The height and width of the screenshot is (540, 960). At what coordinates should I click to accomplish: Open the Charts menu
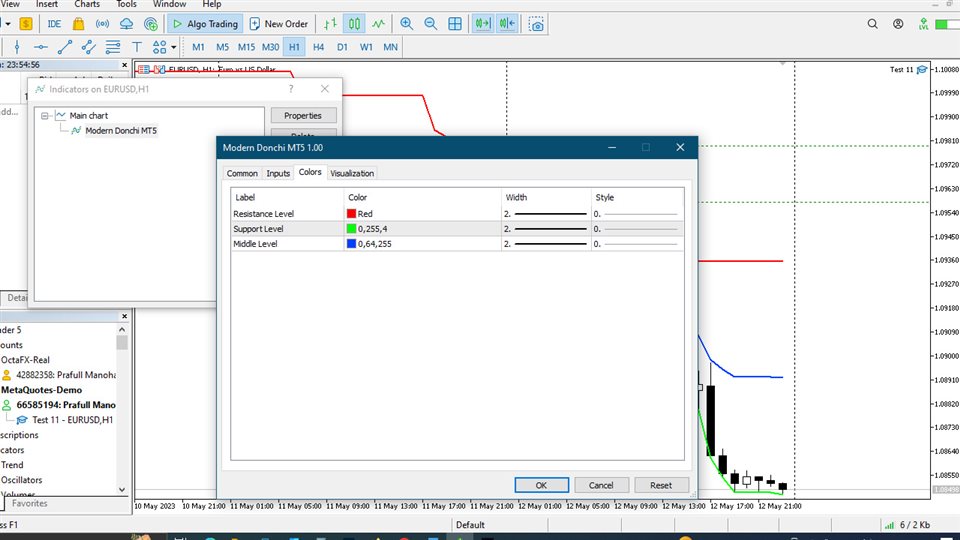point(87,4)
